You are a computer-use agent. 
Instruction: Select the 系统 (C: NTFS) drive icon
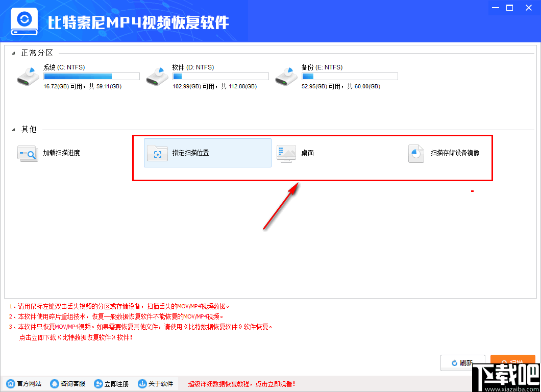(28, 77)
